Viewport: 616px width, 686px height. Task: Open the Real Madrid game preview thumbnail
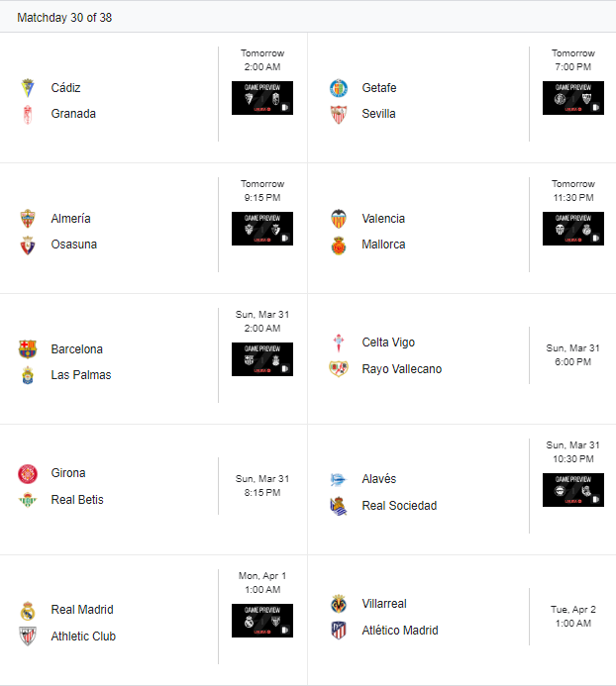tap(262, 621)
